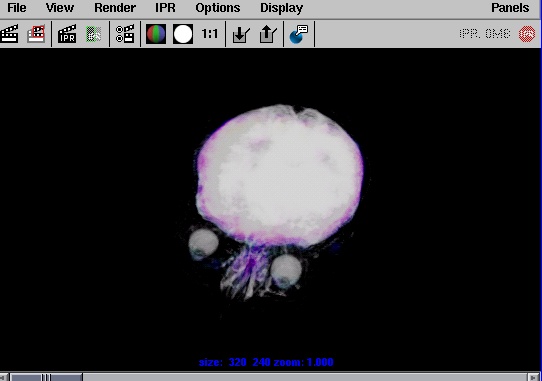Select the Render Region icon
Image resolution: width=542 pixels, height=381 pixels.
(x=36, y=34)
